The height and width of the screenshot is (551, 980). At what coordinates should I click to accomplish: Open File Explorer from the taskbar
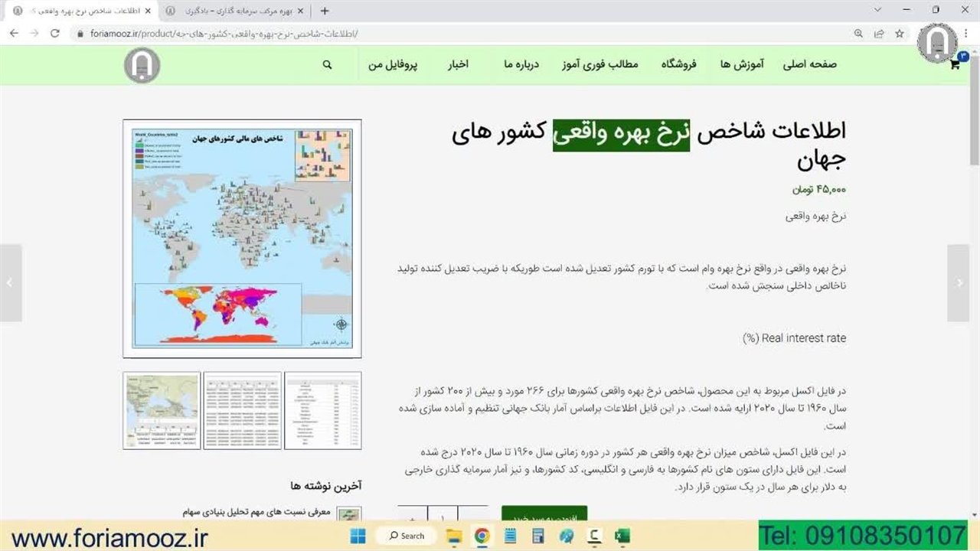pyautogui.click(x=453, y=536)
